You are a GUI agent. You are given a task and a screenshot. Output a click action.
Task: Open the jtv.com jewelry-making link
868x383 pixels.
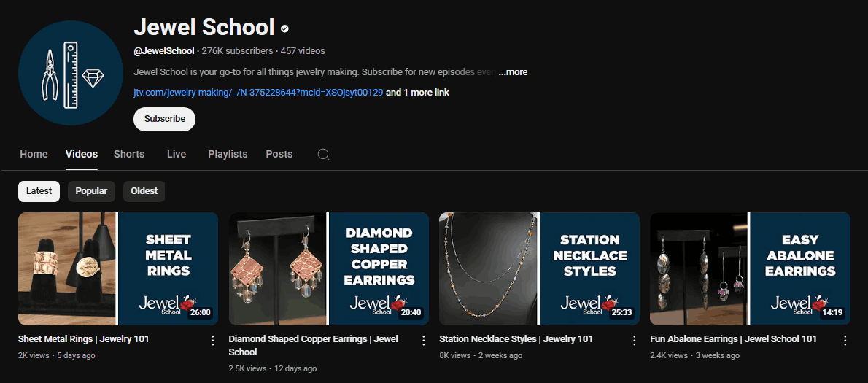[258, 93]
